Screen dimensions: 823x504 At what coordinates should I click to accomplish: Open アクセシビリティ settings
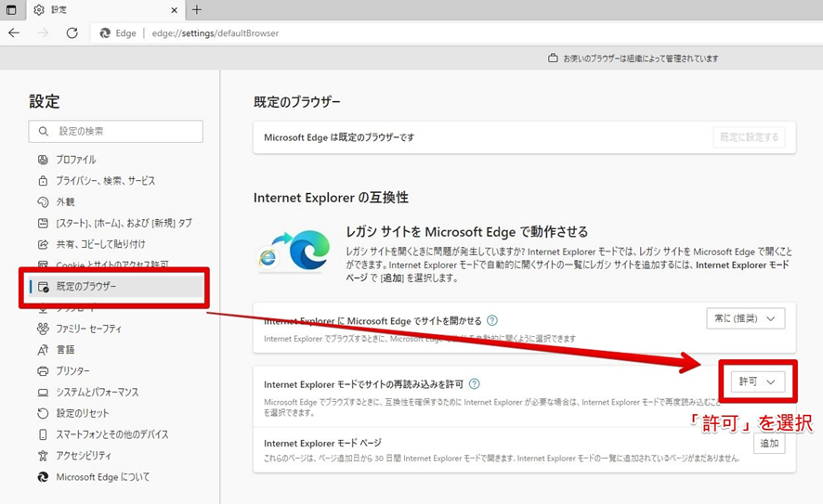click(x=84, y=456)
